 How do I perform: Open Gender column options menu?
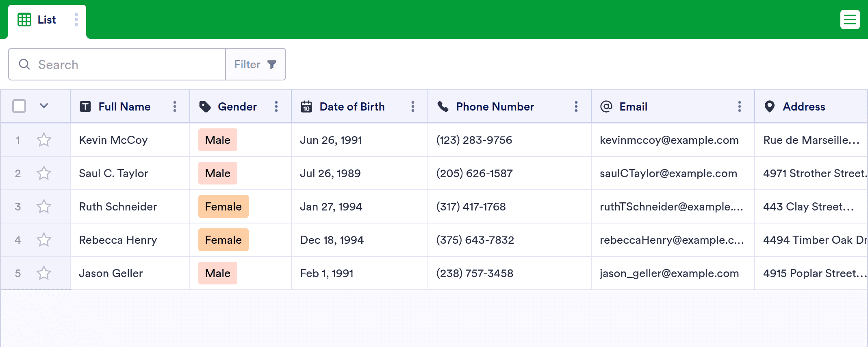[x=276, y=106]
